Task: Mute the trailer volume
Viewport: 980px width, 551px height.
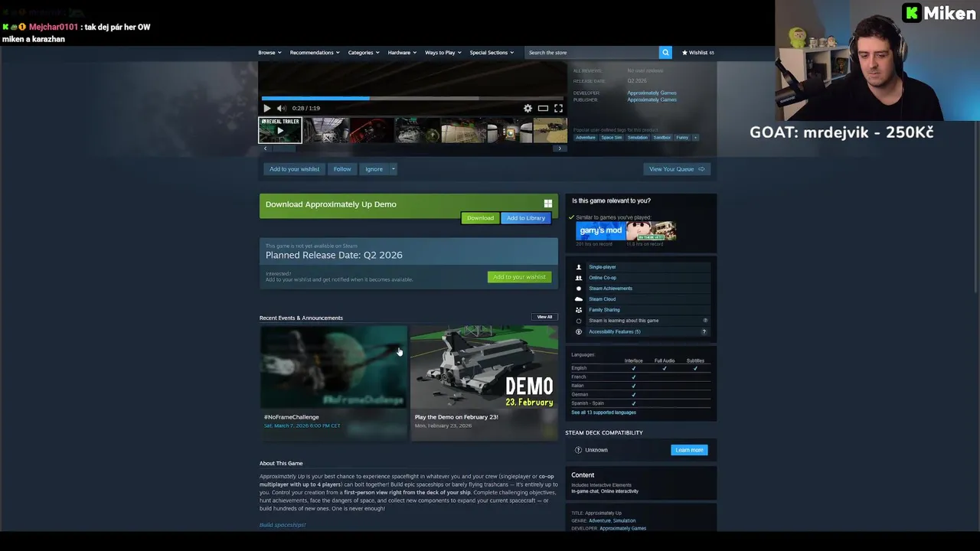Action: click(x=281, y=109)
